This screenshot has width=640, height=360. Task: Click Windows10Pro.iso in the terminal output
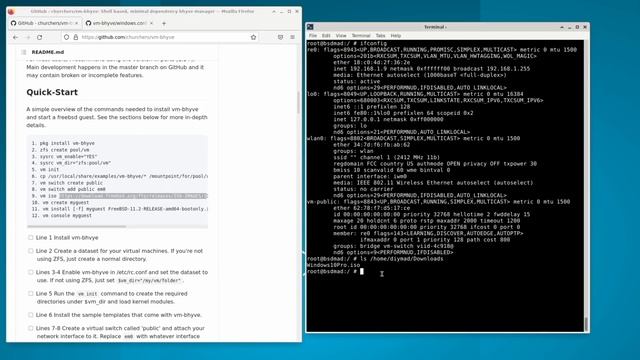coord(333,265)
